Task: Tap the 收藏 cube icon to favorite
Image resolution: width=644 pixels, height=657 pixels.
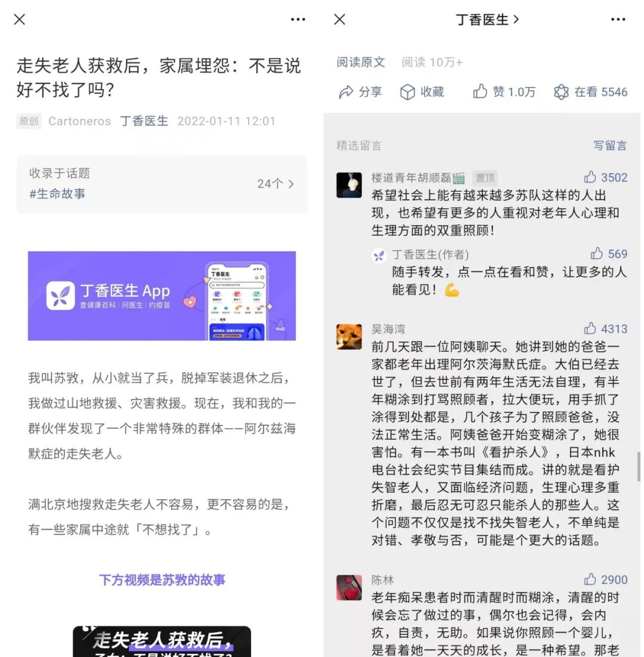Action: (408, 92)
